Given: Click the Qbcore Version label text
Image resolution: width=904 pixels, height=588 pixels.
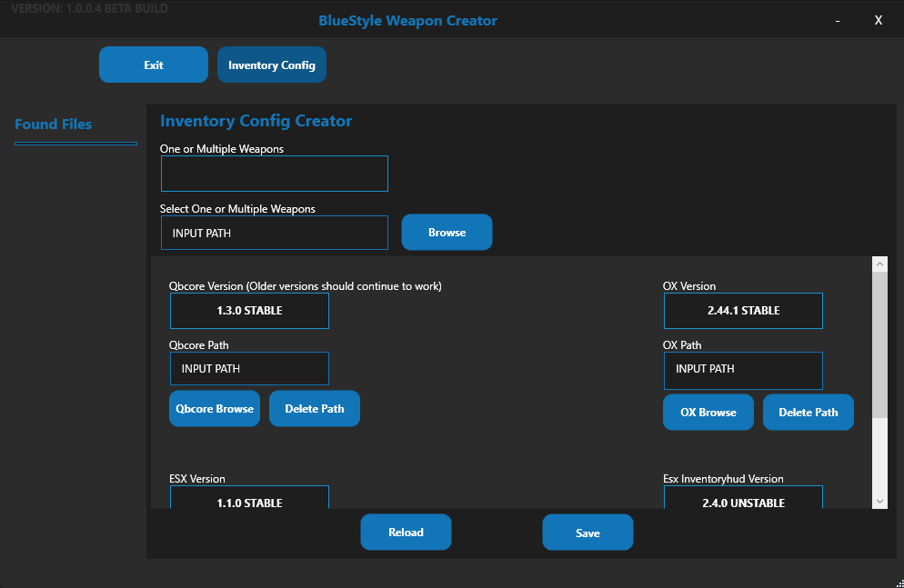Looking at the screenshot, I should 305,286.
